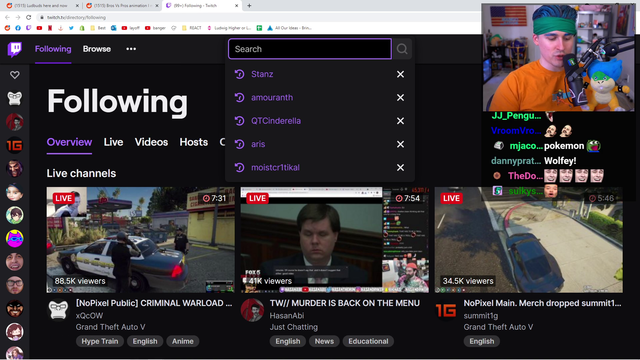
Task: Select recent search moistcr1tikal
Action: pos(275,167)
